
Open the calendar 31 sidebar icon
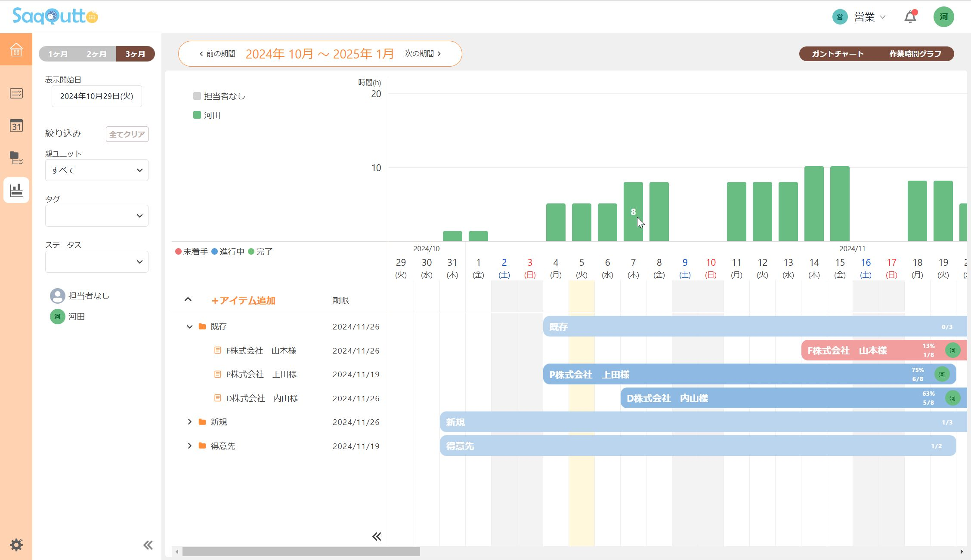point(16,126)
